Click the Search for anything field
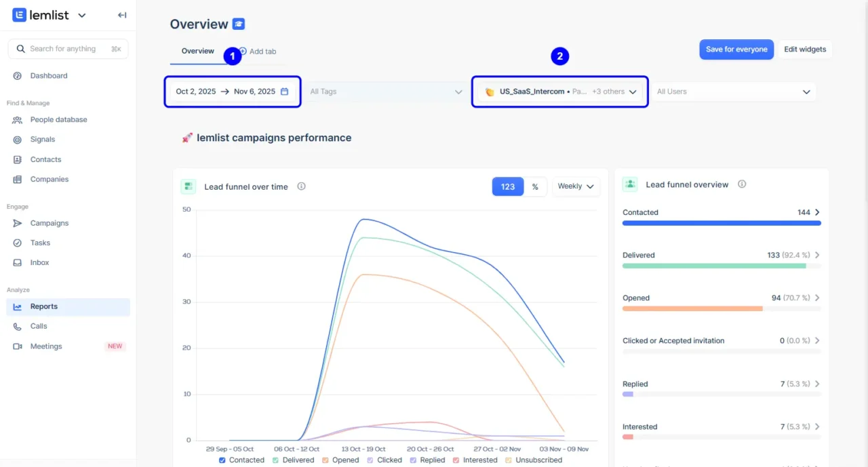The height and width of the screenshot is (467, 868). tap(68, 49)
